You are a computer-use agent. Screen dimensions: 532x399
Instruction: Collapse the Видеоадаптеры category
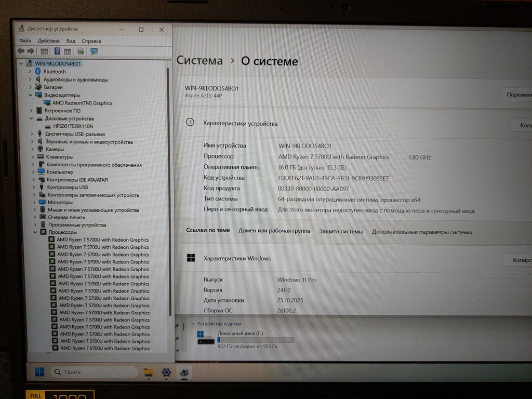pyautogui.click(x=31, y=95)
